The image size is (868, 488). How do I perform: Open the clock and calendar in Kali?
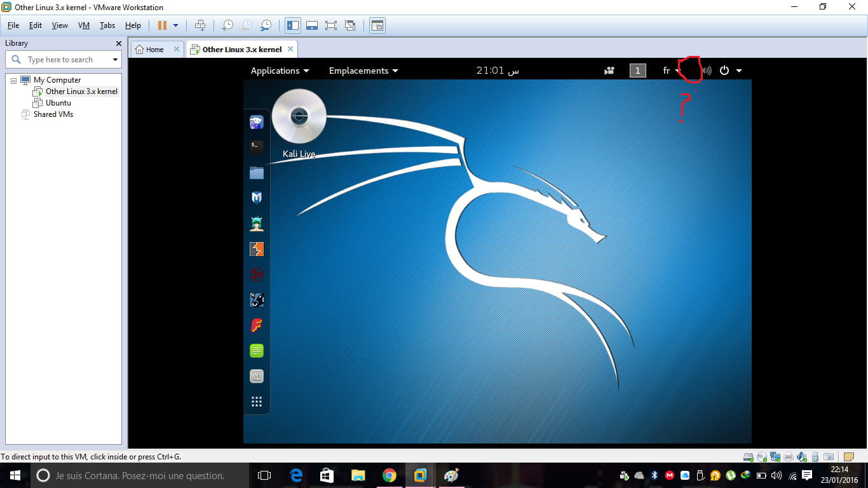[498, 71]
